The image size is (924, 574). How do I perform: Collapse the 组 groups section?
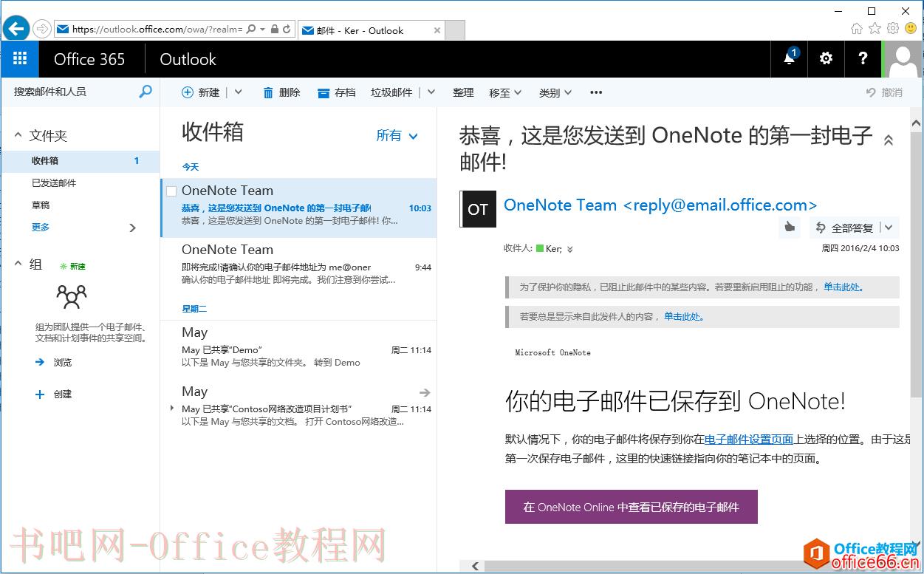pos(18,264)
